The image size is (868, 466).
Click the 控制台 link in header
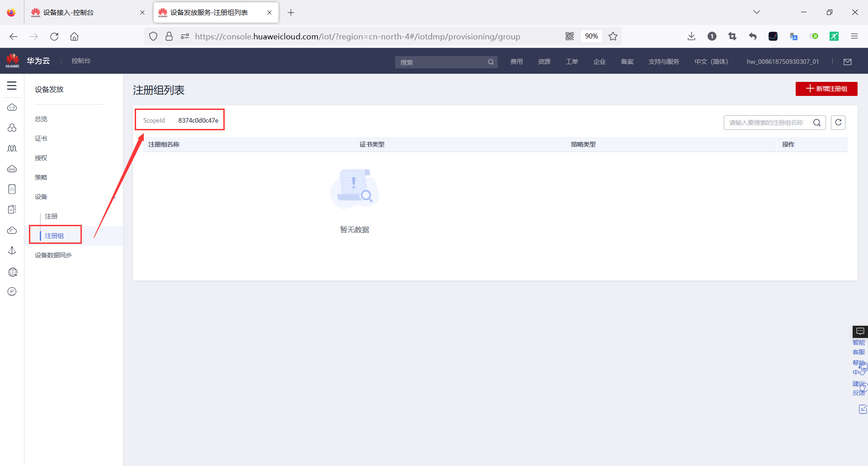81,61
